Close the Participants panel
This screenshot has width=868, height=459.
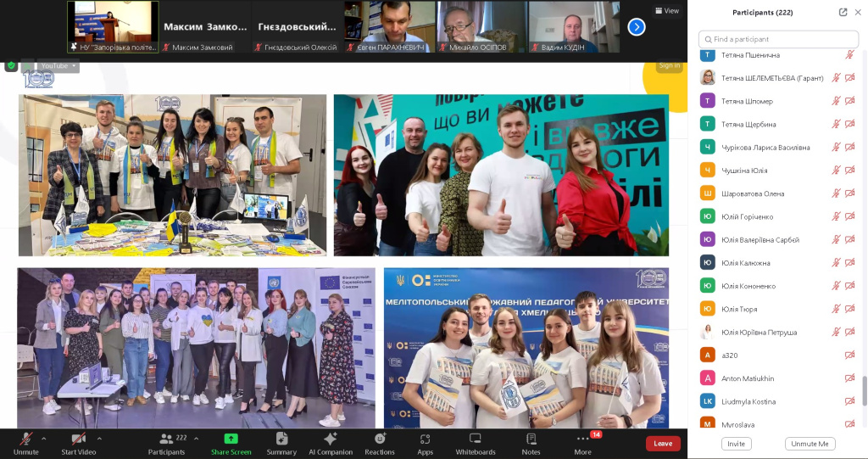(x=858, y=12)
